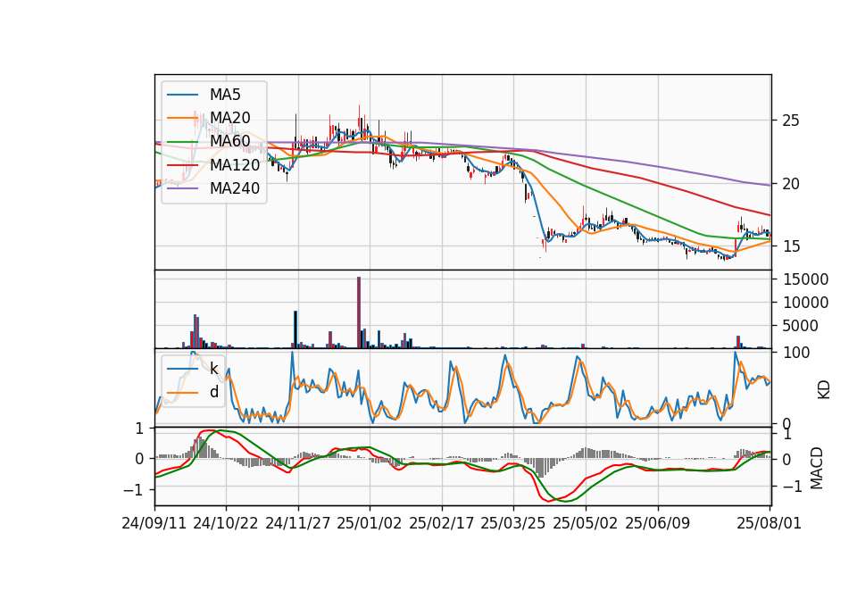Click the volume axis value 5000
857x616 pixels.
(x=801, y=326)
